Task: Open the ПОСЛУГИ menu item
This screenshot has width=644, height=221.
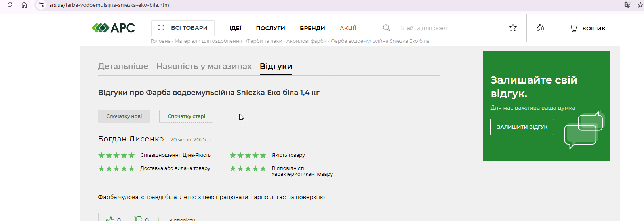Action: [271, 28]
